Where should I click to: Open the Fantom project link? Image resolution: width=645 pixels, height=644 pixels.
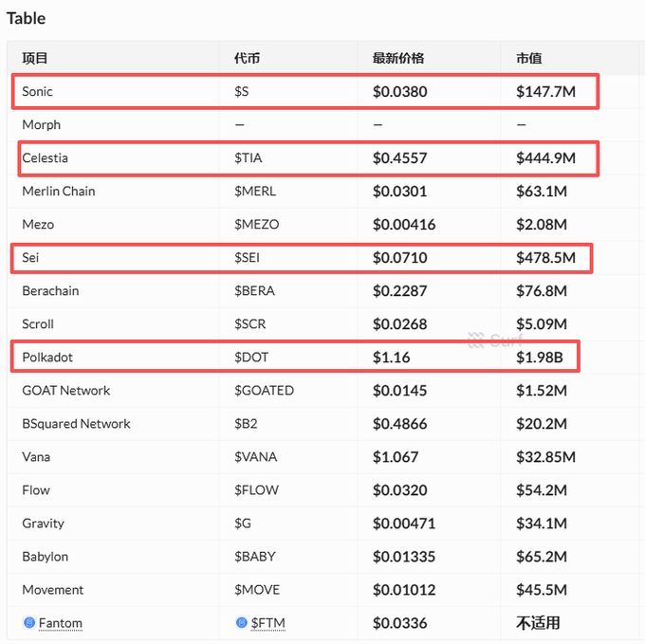point(60,623)
